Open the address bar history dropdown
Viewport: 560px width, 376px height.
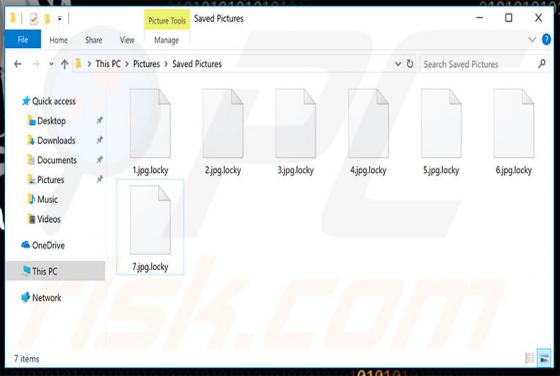[x=398, y=64]
